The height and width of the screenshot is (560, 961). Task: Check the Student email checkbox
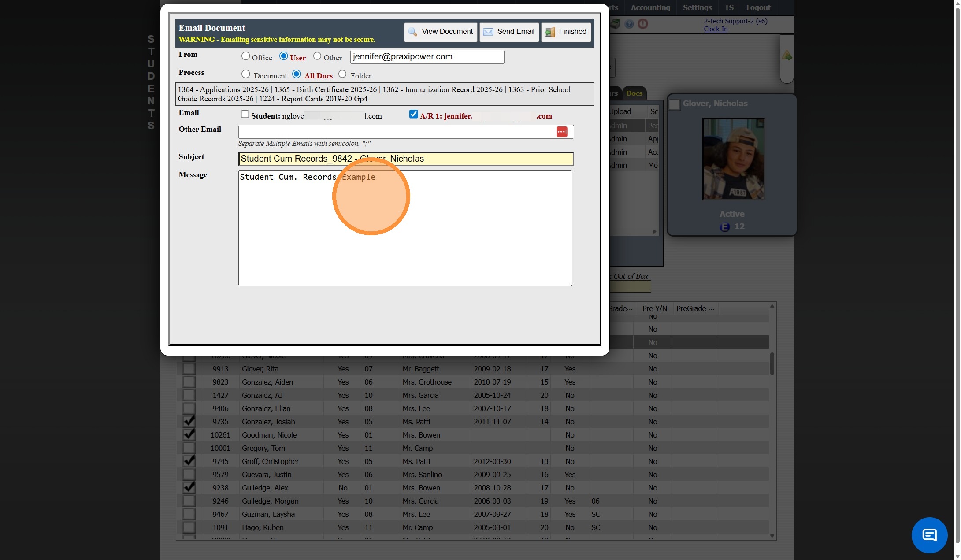[245, 115]
